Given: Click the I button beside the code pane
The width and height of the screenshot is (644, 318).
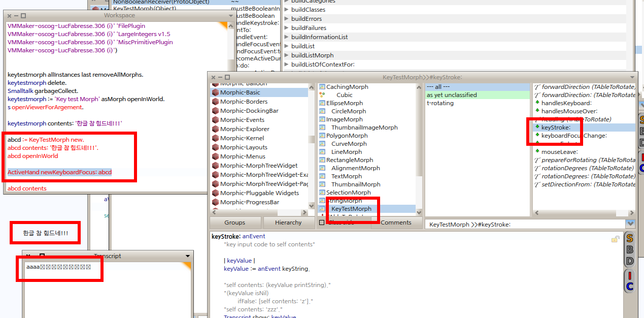Looking at the screenshot, I should coord(629,275).
